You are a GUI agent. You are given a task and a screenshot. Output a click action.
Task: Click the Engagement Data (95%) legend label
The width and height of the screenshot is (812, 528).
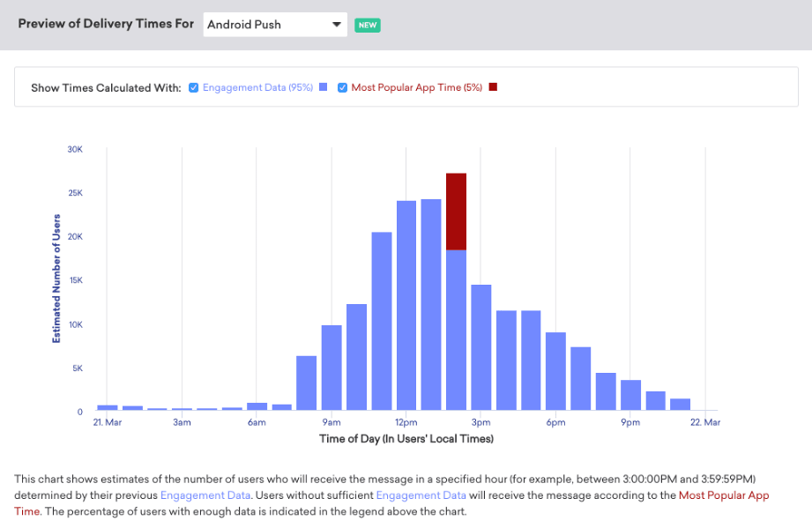point(257,87)
